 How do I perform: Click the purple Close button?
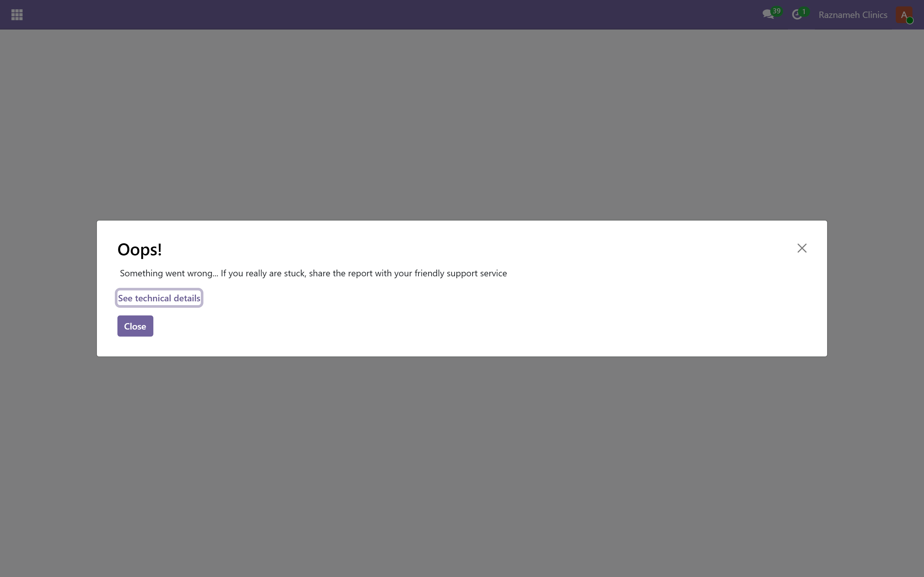pyautogui.click(x=135, y=326)
